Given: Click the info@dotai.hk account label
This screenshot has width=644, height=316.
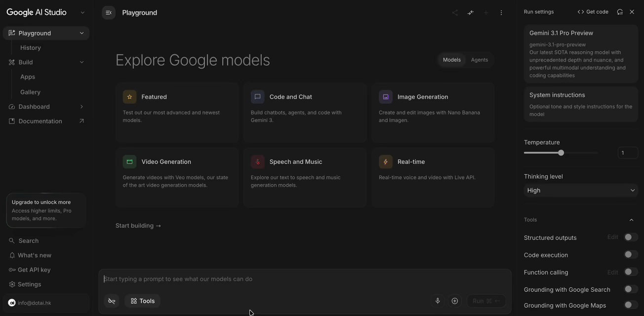Looking at the screenshot, I should [35, 303].
